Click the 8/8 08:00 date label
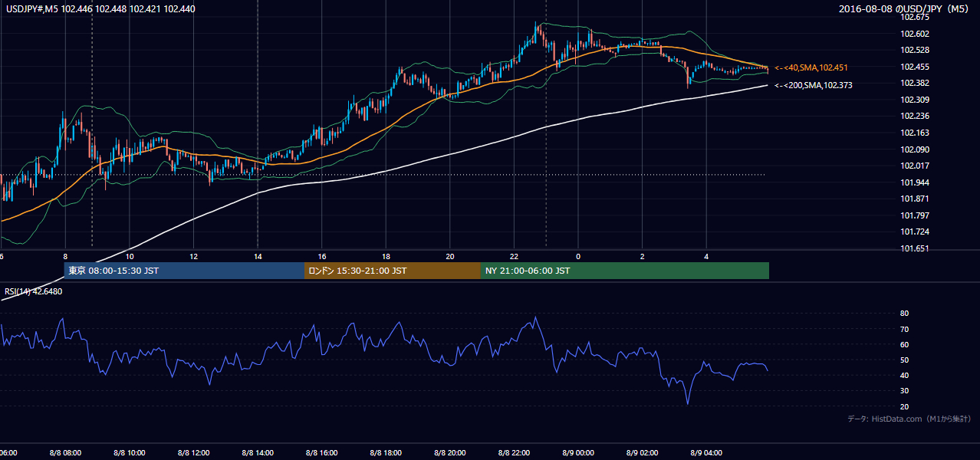 pos(65,453)
